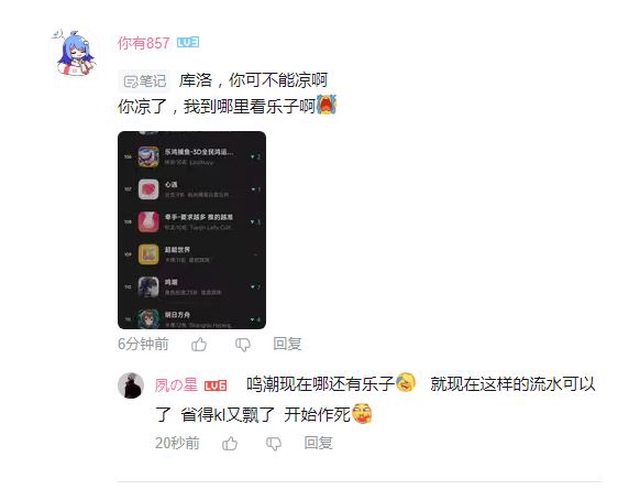Dislike the reply posted 20秒前
Image resolution: width=640 pixels, height=500 pixels.
(273, 443)
